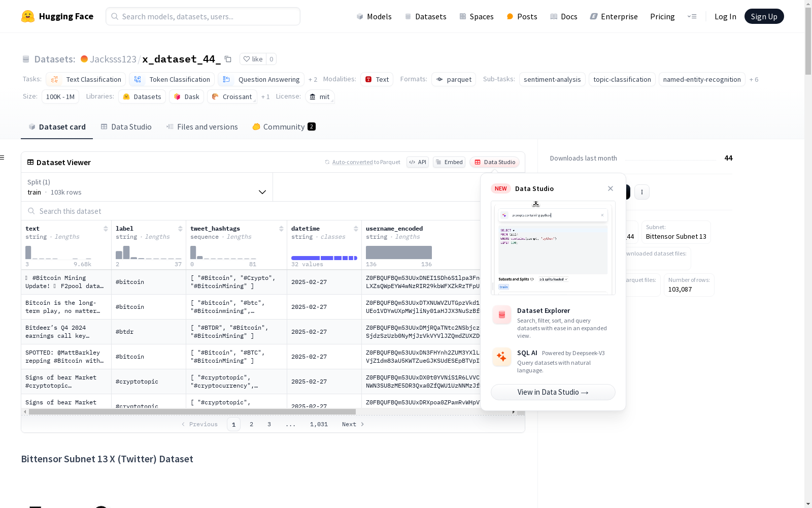Sort the tweet_hashtags column
Viewport: 812px width, 508px height.
pos(281,229)
